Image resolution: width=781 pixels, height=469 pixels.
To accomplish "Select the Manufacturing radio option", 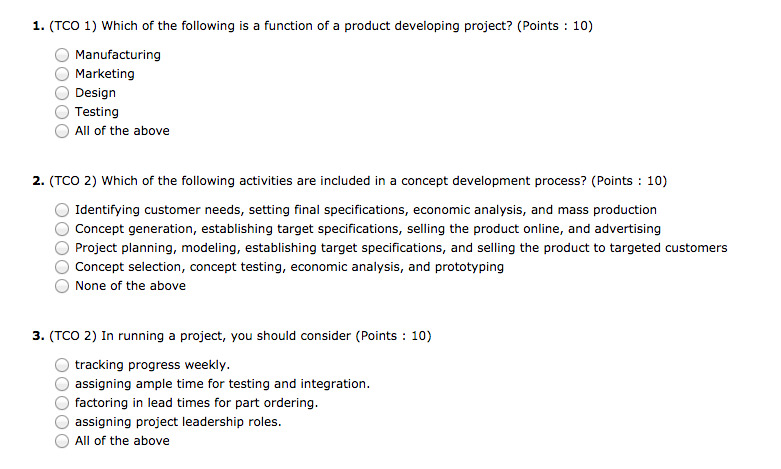I will pyautogui.click(x=62, y=55).
